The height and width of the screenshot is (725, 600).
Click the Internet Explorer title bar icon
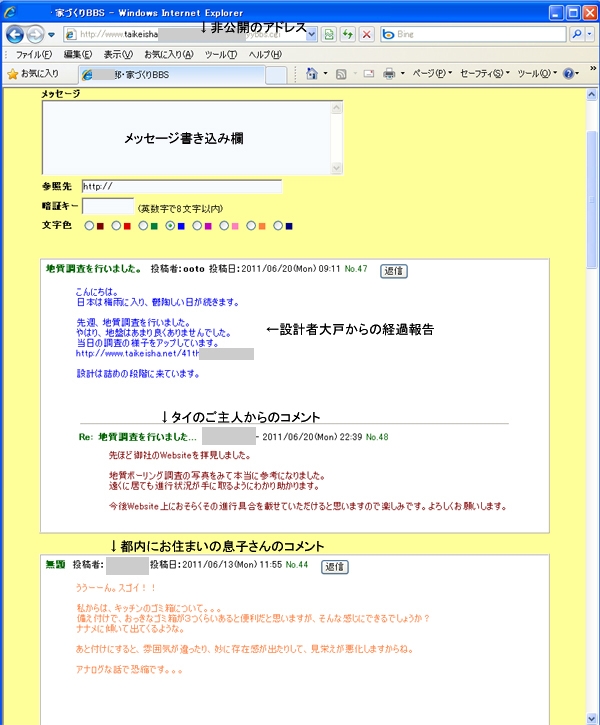10,12
